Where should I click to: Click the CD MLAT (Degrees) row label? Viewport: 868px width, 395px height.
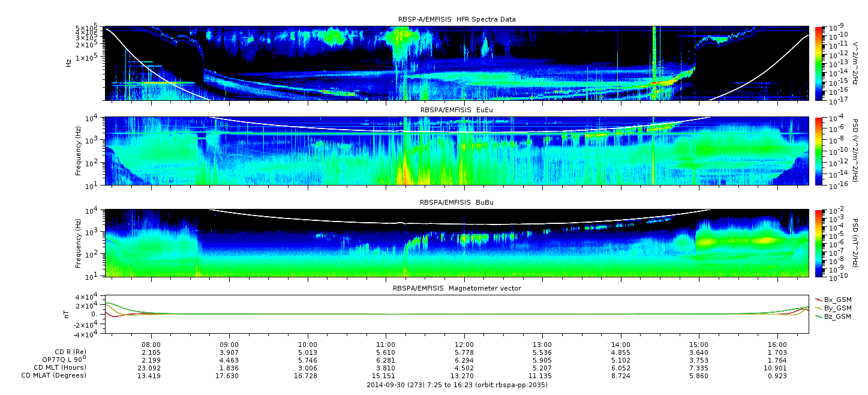coord(55,375)
